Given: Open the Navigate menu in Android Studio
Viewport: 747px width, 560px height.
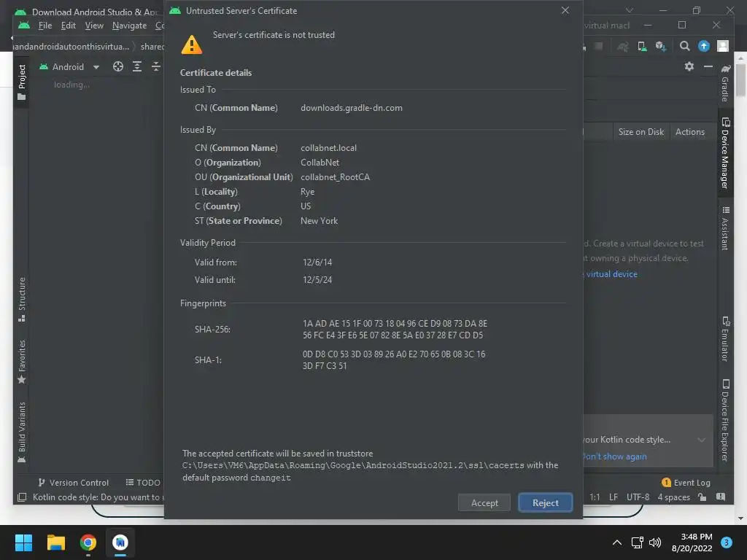Looking at the screenshot, I should pos(129,26).
